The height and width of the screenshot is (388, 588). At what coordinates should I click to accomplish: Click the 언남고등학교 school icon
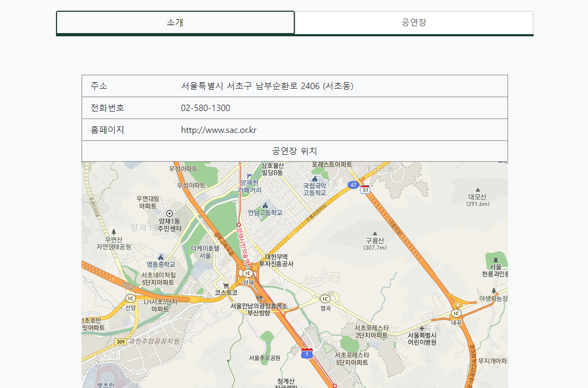(265, 205)
